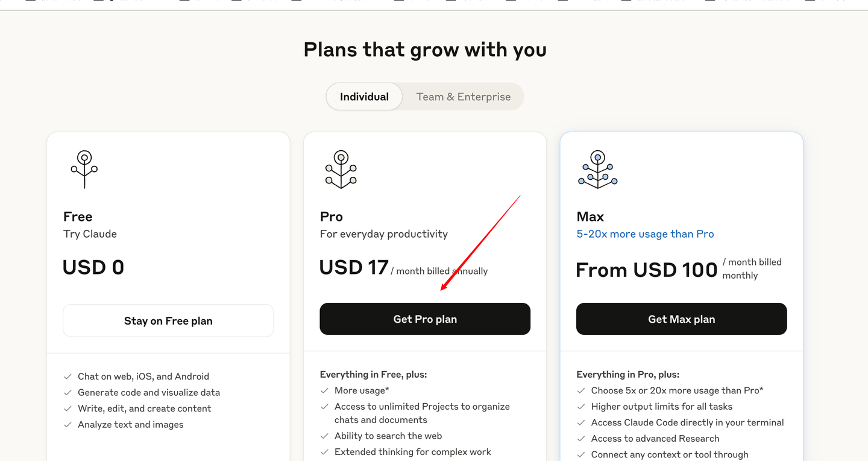
Task: Click the Plans that grow with you heading
Action: click(x=425, y=49)
